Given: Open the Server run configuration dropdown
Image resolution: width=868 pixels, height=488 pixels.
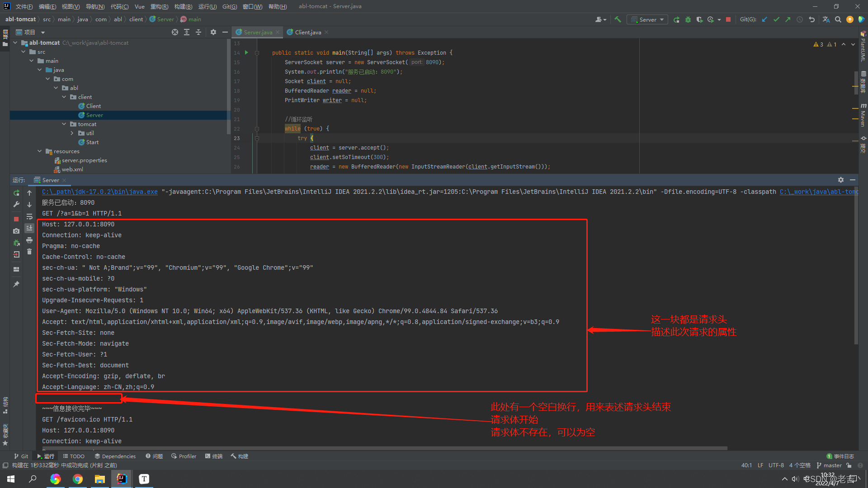Looking at the screenshot, I should 647,19.
